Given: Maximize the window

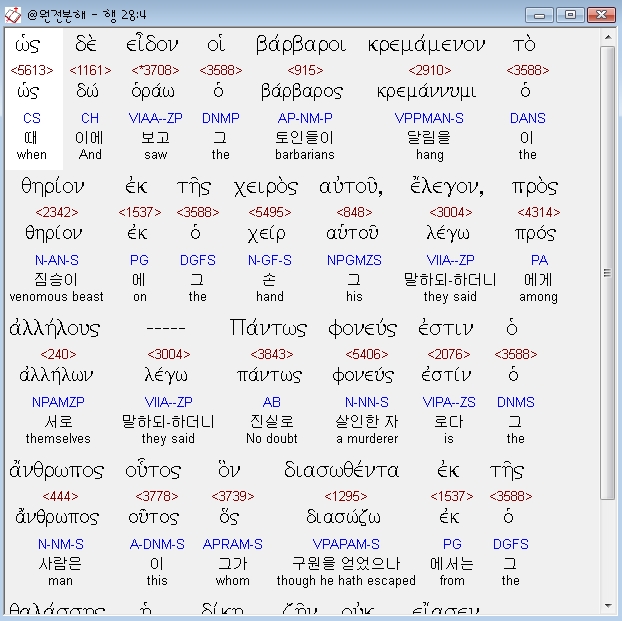Looking at the screenshot, I should (x=570, y=15).
